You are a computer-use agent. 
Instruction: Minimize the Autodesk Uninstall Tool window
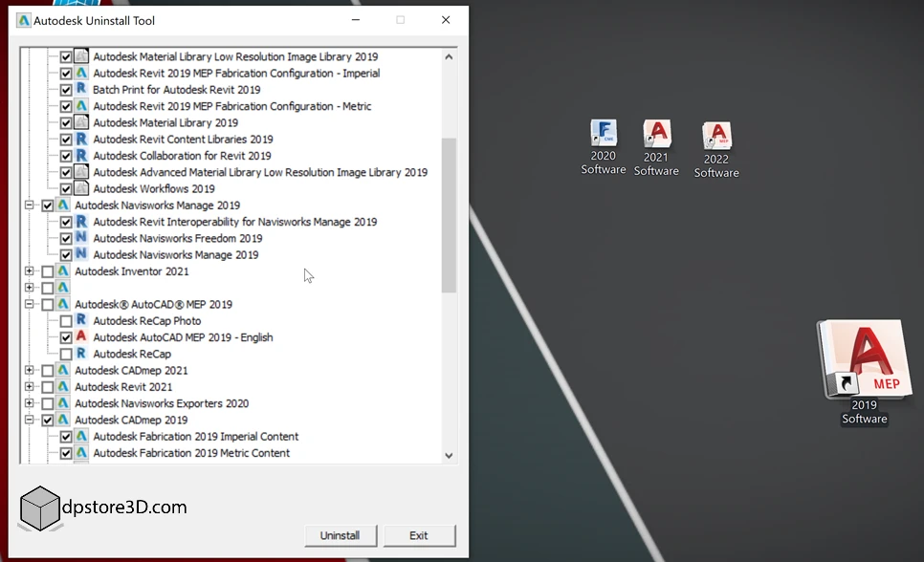click(x=355, y=20)
